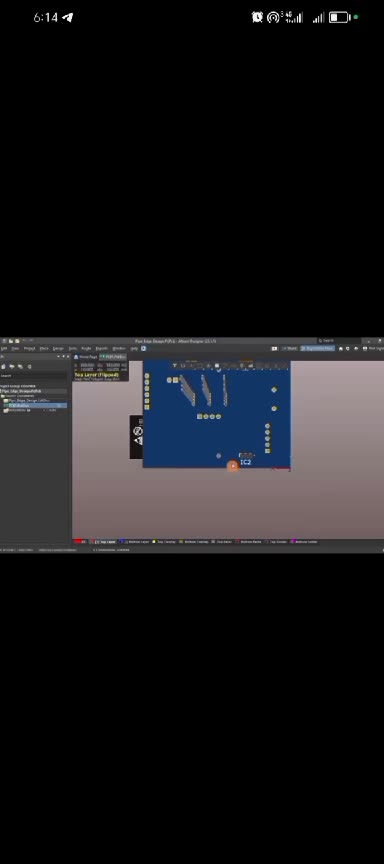This screenshot has width=384, height=864.
Task: Open the Route menu
Action: pyautogui.click(x=86, y=348)
